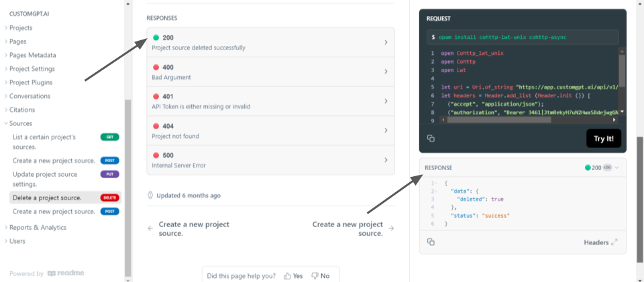This screenshot has width=644, height=282.
Task: Click Yes for page helpfulness
Action: (x=294, y=276)
